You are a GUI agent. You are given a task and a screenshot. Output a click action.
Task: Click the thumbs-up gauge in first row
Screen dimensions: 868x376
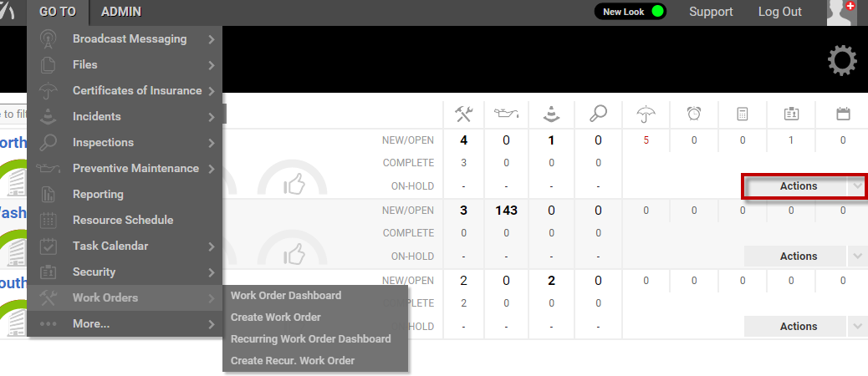293,178
